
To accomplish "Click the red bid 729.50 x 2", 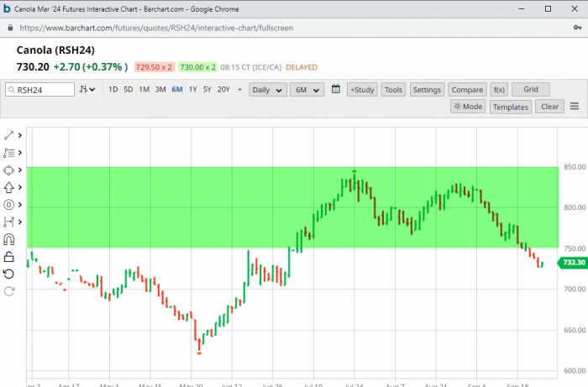I will tap(154, 67).
